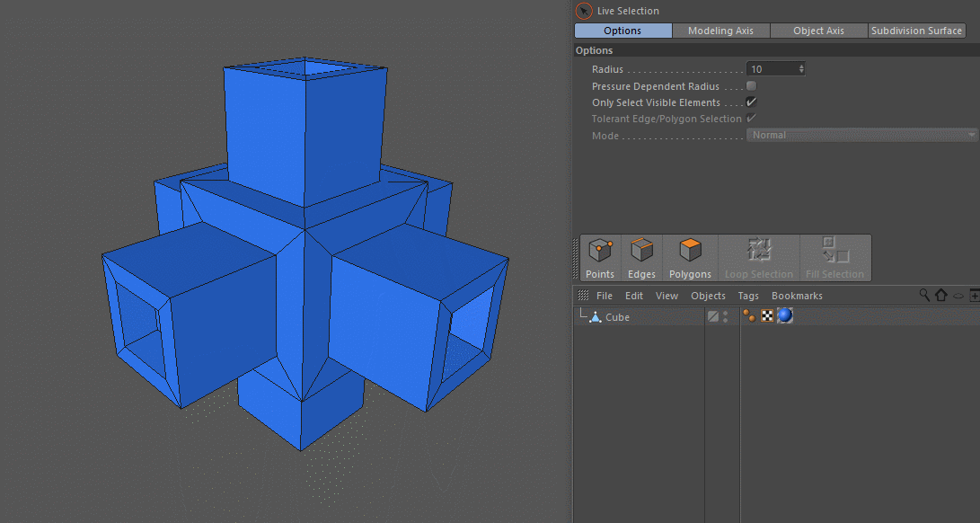This screenshot has height=523, width=980.
Task: Switch to the Modeling Axis tab
Action: (720, 31)
